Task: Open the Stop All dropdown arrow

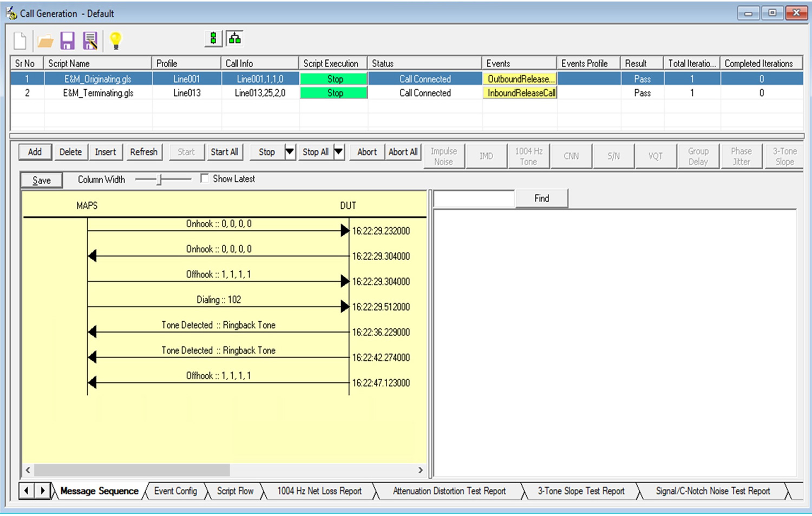Action: (338, 152)
